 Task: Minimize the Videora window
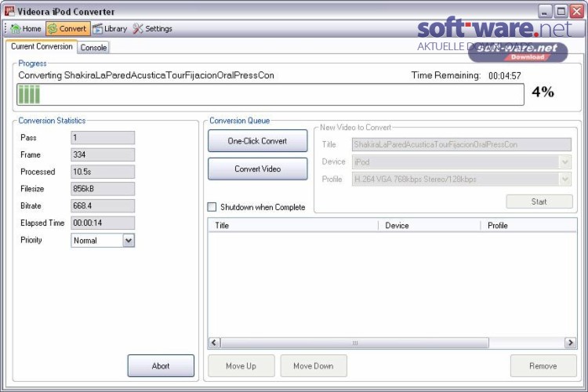pyautogui.click(x=545, y=11)
